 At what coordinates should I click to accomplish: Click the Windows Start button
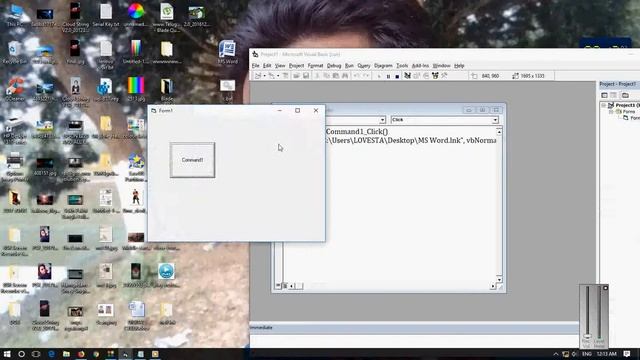[x=7, y=354]
